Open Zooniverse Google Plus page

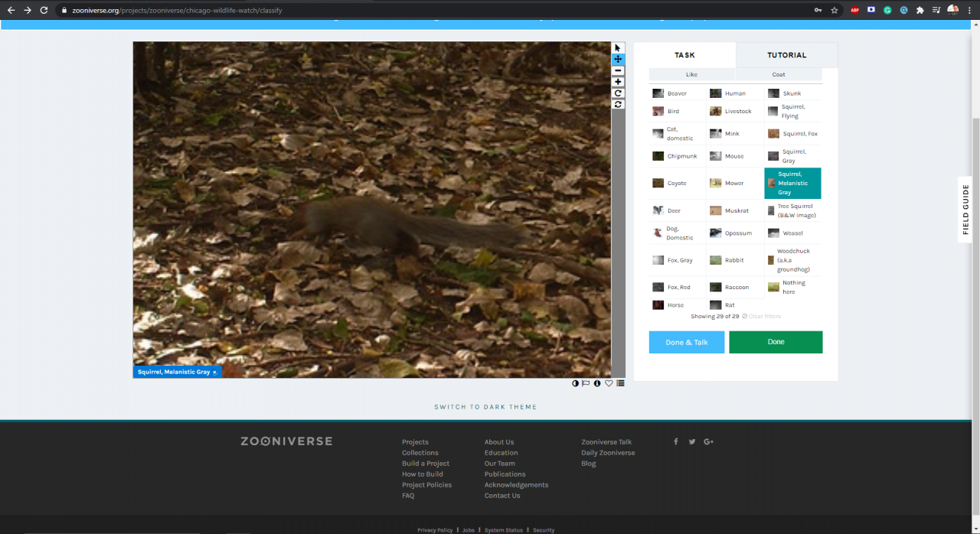point(708,441)
